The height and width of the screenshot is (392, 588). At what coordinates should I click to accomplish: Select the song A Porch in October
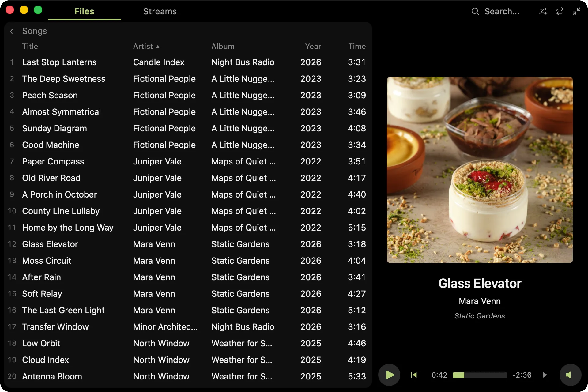[x=188, y=195]
